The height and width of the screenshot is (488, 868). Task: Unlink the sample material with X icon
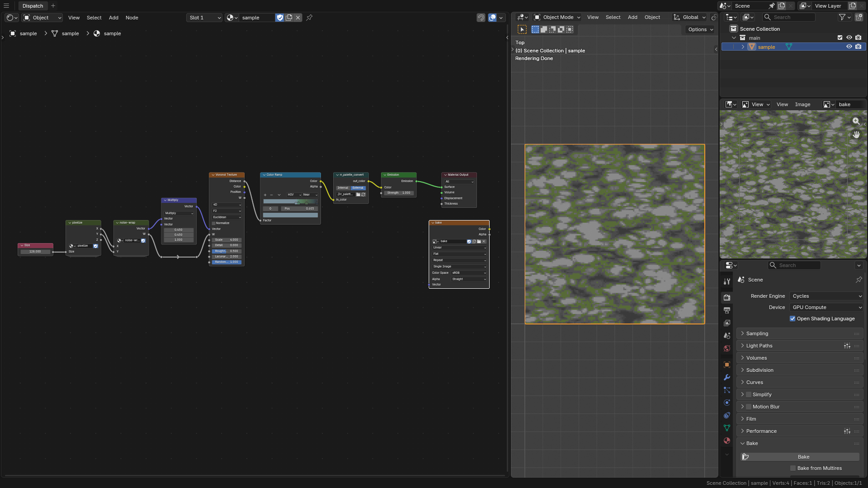click(x=298, y=18)
